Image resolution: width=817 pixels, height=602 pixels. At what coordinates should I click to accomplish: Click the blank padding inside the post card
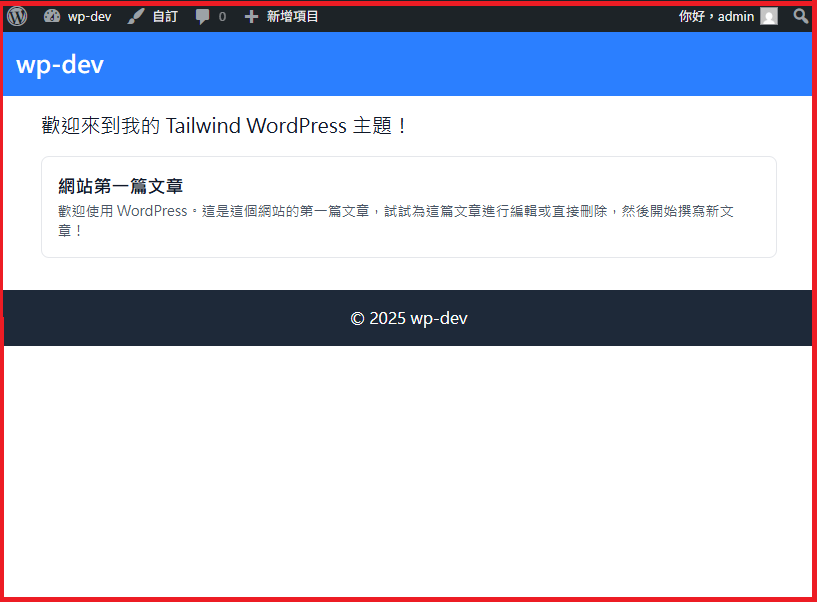[x=500, y=178]
